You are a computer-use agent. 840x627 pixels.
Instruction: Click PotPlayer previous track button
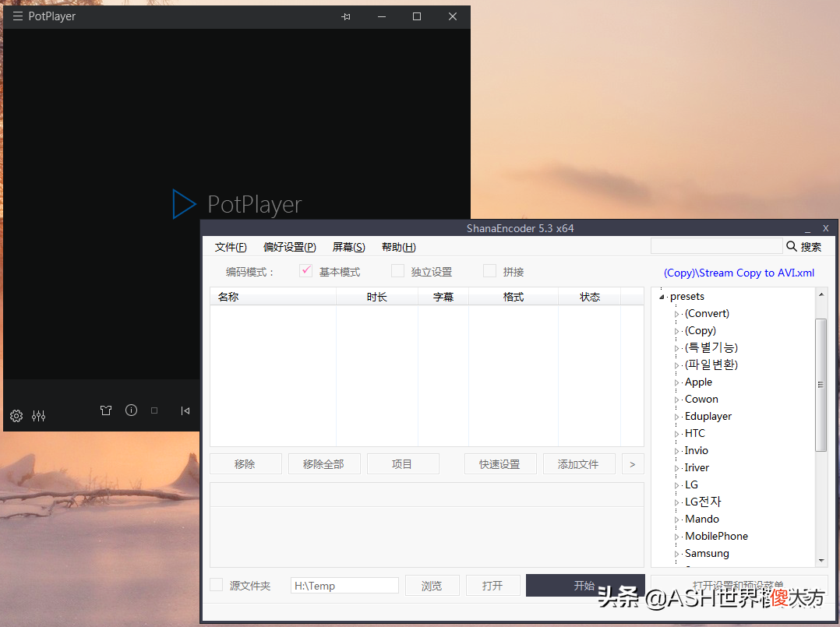[185, 410]
